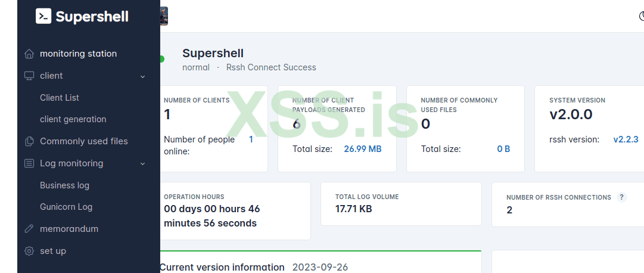Click the question mark help badge
This screenshot has width=644, height=273.
[x=622, y=197]
